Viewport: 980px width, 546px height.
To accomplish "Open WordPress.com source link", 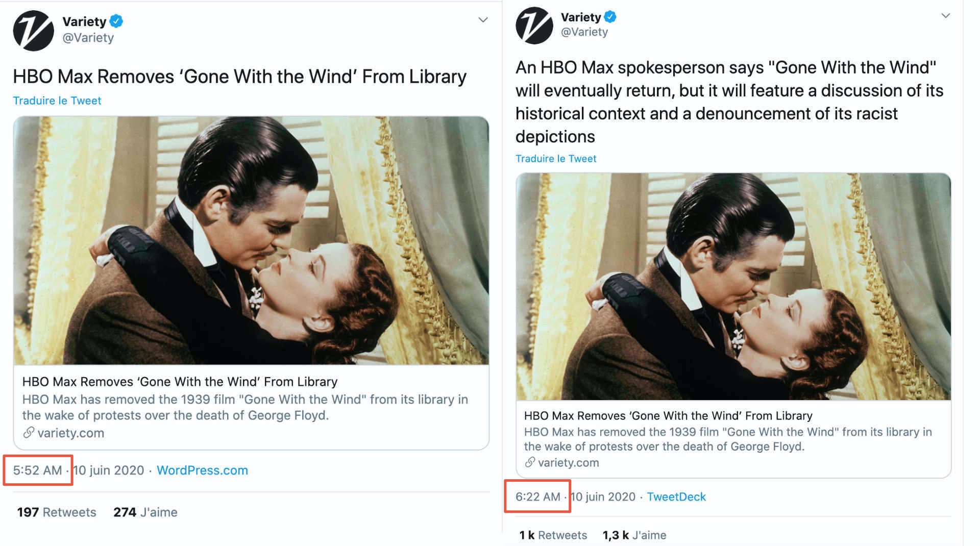I will (202, 470).
